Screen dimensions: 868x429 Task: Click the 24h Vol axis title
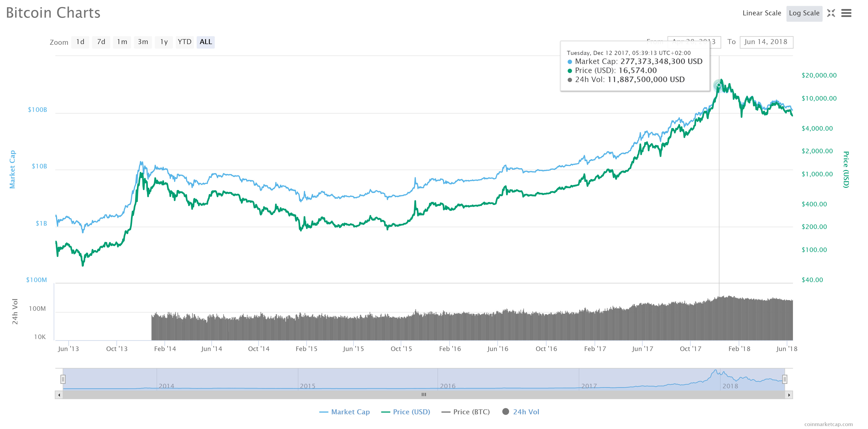[x=15, y=311]
